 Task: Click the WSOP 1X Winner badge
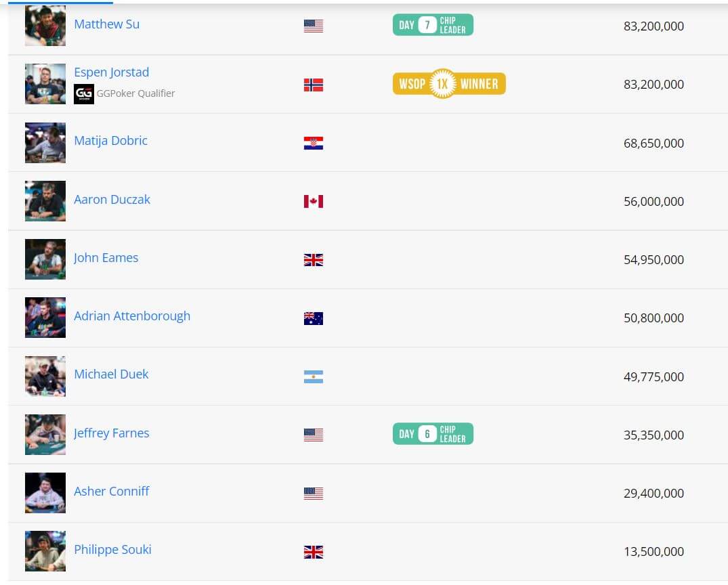(448, 84)
